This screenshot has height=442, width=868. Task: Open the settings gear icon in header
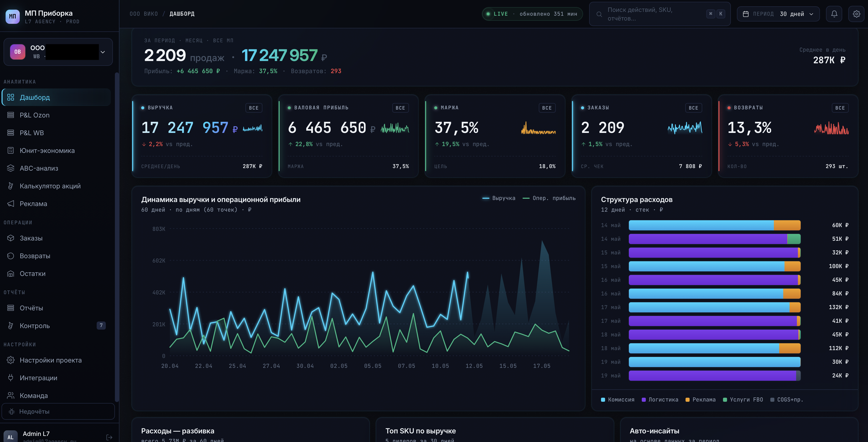point(856,14)
